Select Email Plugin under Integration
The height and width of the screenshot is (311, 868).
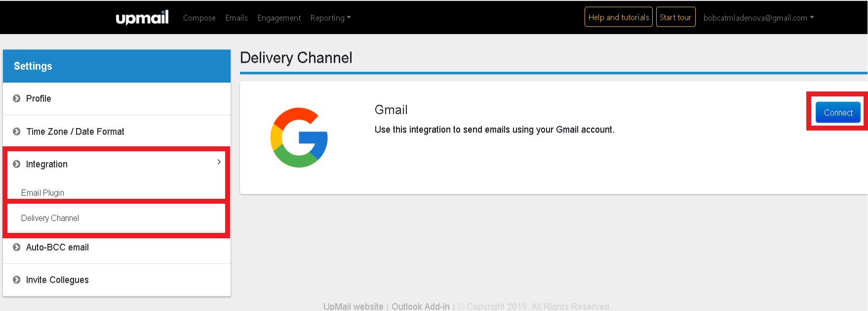42,193
